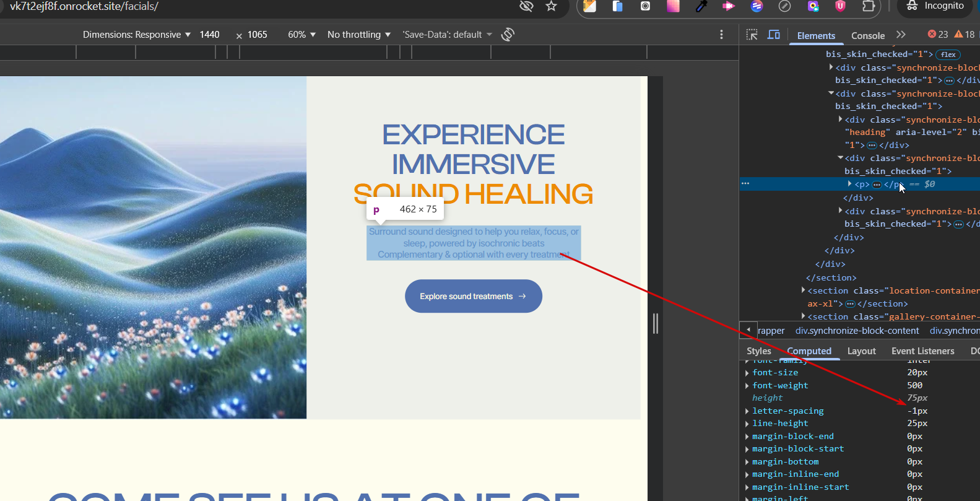
Task: Open the 60% zoom dropdown
Action: tap(301, 35)
